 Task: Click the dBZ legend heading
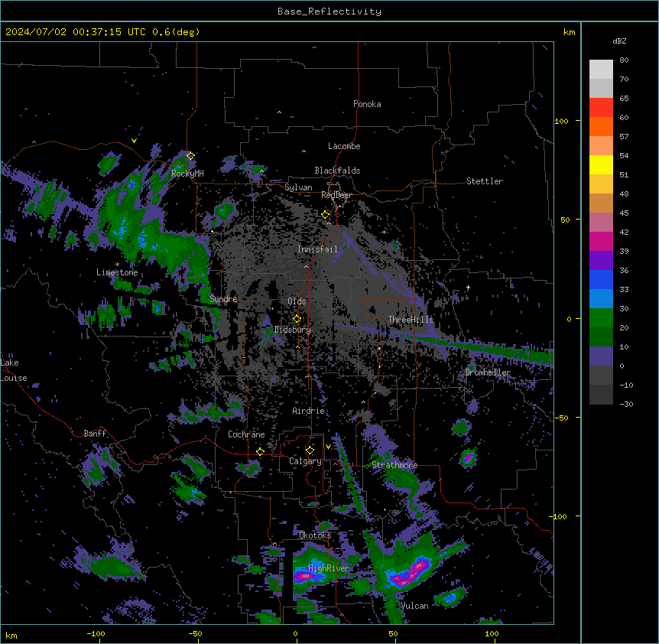(619, 41)
